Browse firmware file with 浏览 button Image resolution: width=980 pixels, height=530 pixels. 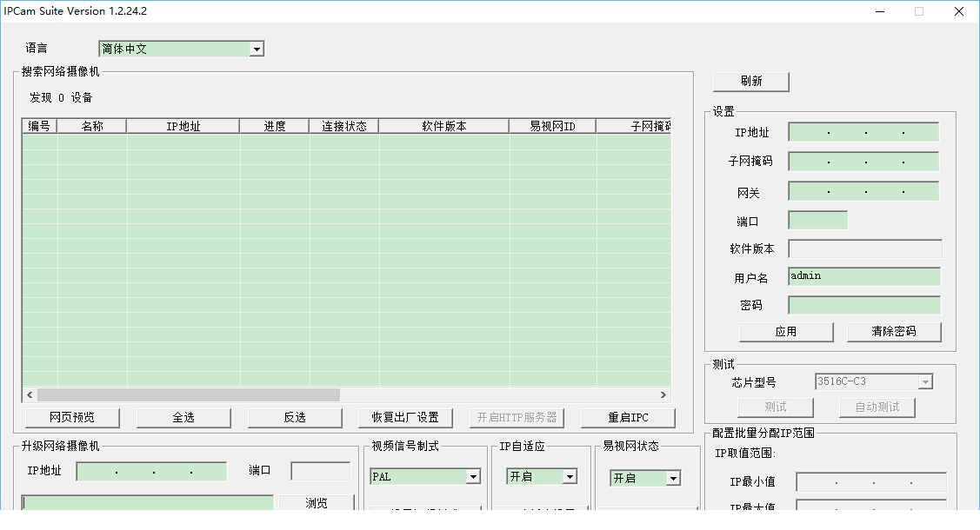317,502
